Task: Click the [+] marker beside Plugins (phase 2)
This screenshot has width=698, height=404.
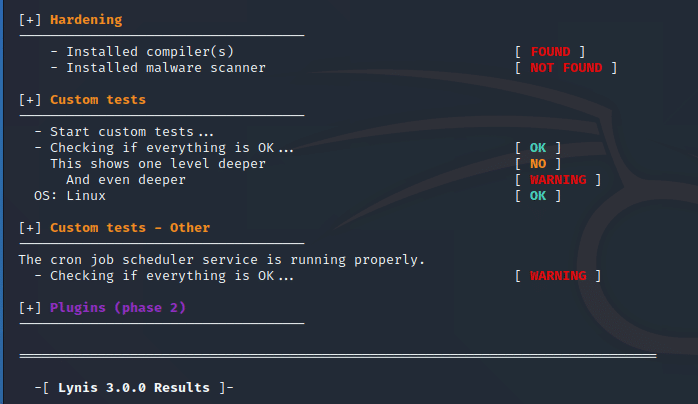Action: tap(30, 307)
